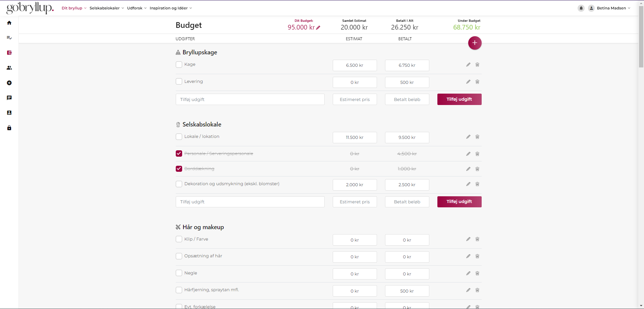
Task: Edit the Kage expense with pencil icon
Action: pyautogui.click(x=468, y=65)
